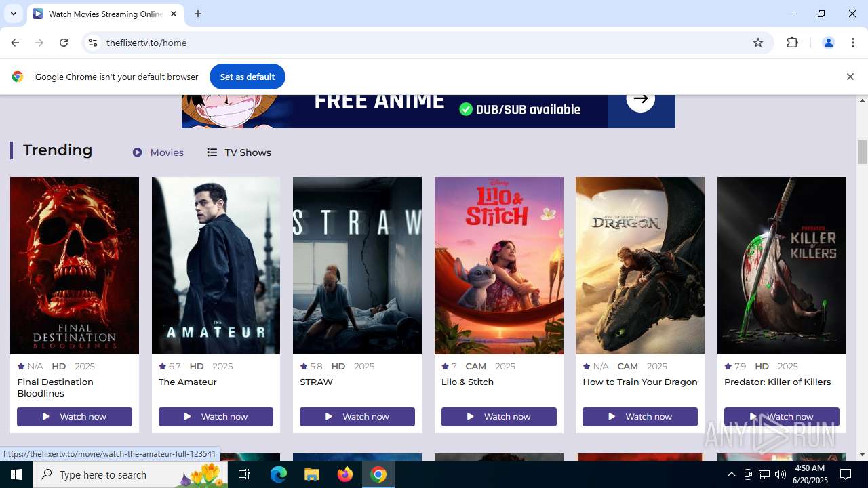868x488 pixels.
Task: Set Chrome as default browser
Action: (x=248, y=77)
